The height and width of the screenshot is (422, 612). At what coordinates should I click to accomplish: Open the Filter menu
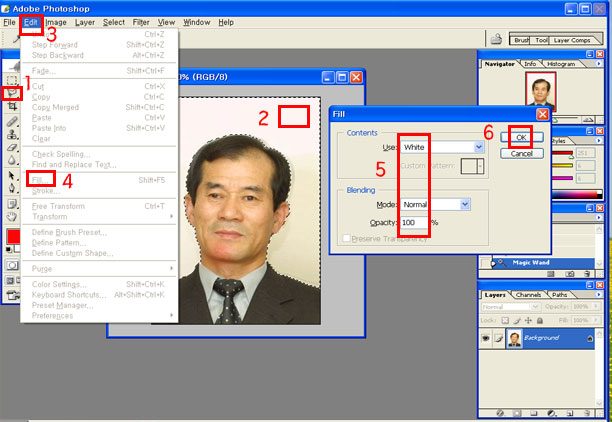coord(141,22)
